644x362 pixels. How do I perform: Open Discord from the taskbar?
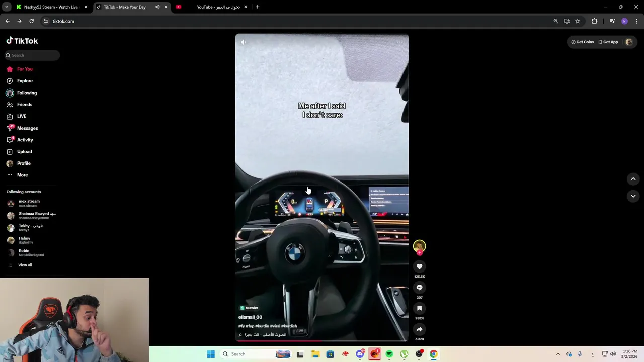(x=360, y=354)
